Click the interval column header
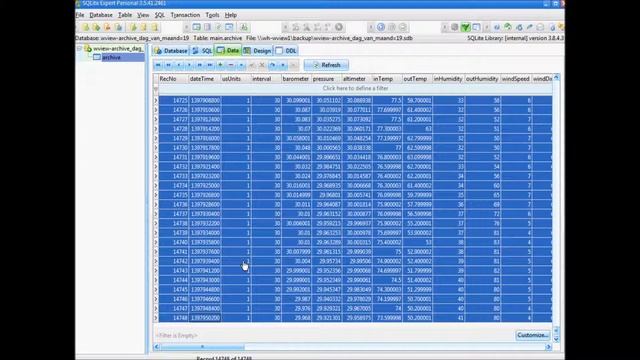Viewport: 640px width, 360px height. [x=266, y=79]
